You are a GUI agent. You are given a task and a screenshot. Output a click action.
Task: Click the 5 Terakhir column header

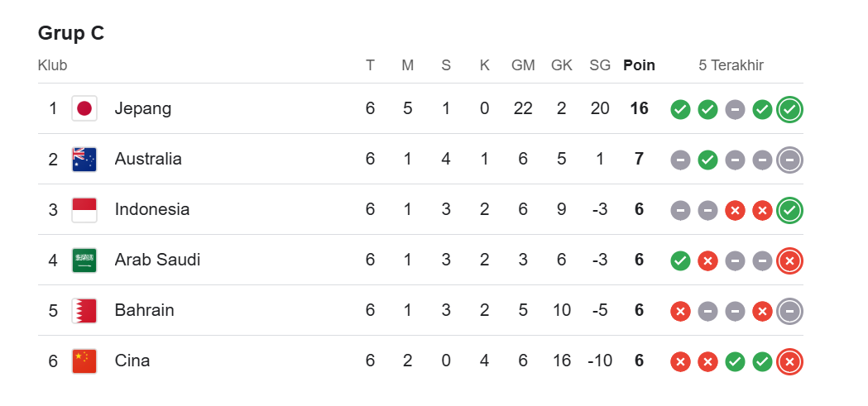[x=731, y=65]
